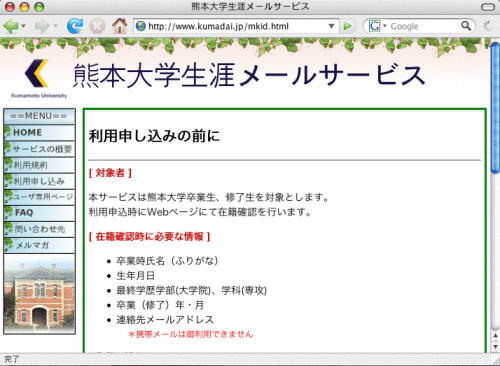The height and width of the screenshot is (366, 500).
Task: Click the vertical scrollbar thumb
Action: [495, 107]
